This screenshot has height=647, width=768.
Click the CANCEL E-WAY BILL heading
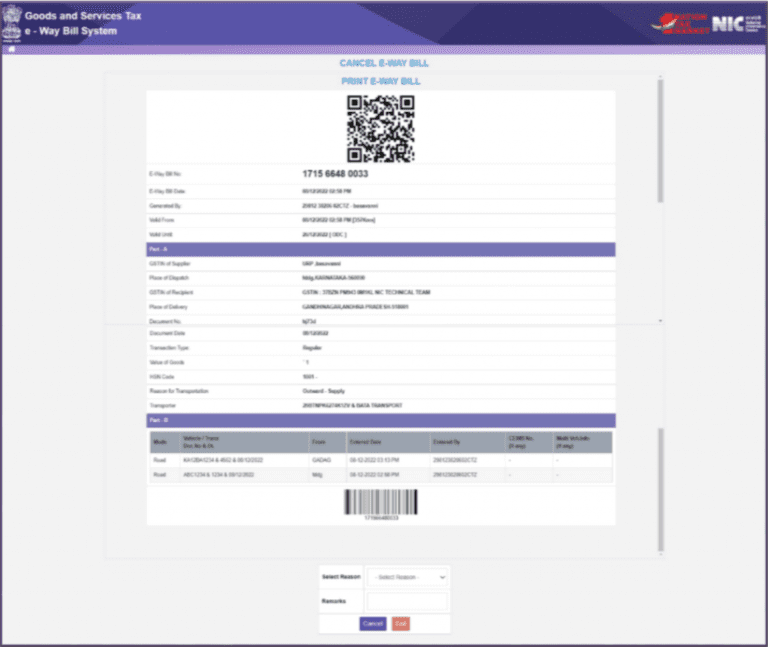[384, 64]
